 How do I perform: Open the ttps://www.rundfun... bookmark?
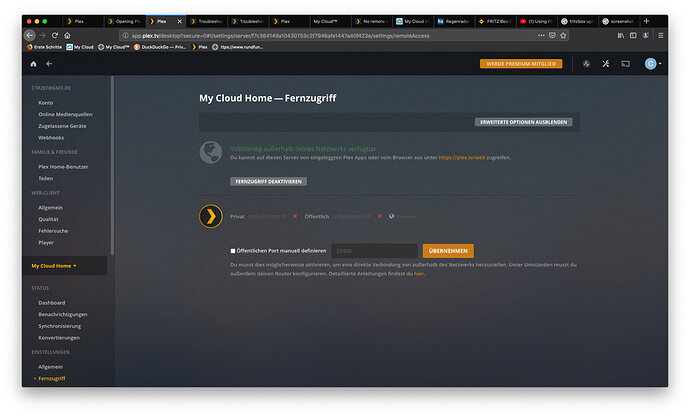pyautogui.click(x=238, y=47)
